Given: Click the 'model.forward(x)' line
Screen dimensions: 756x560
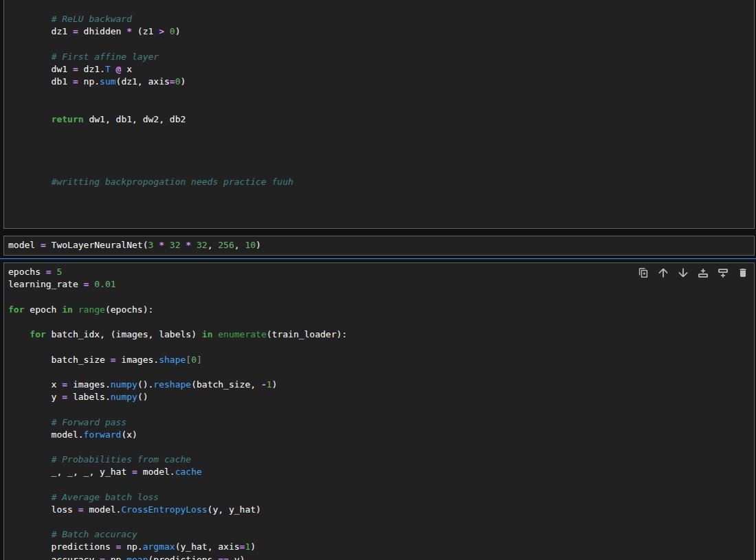Looking at the screenshot, I should [94, 435].
